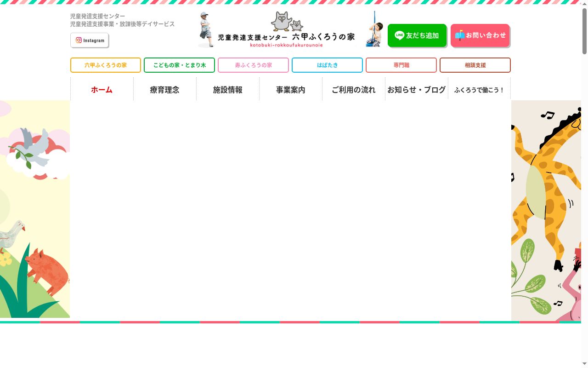Open the 専門職 link
This screenshot has width=588, height=368.
coord(401,65)
